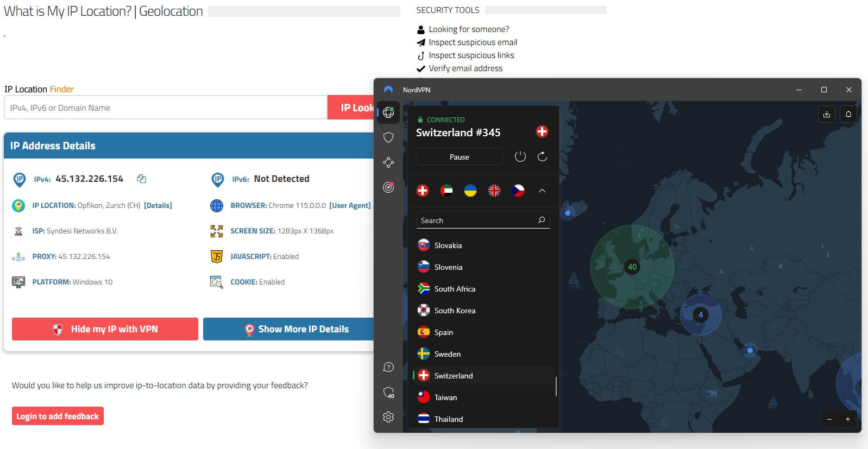Open Inspect suspicious email link
The image size is (868, 449).
473,42
